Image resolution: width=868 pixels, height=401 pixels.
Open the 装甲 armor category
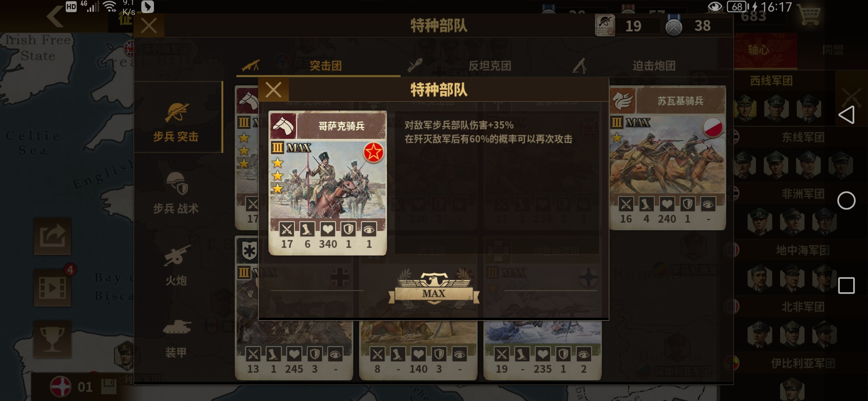coord(176,337)
